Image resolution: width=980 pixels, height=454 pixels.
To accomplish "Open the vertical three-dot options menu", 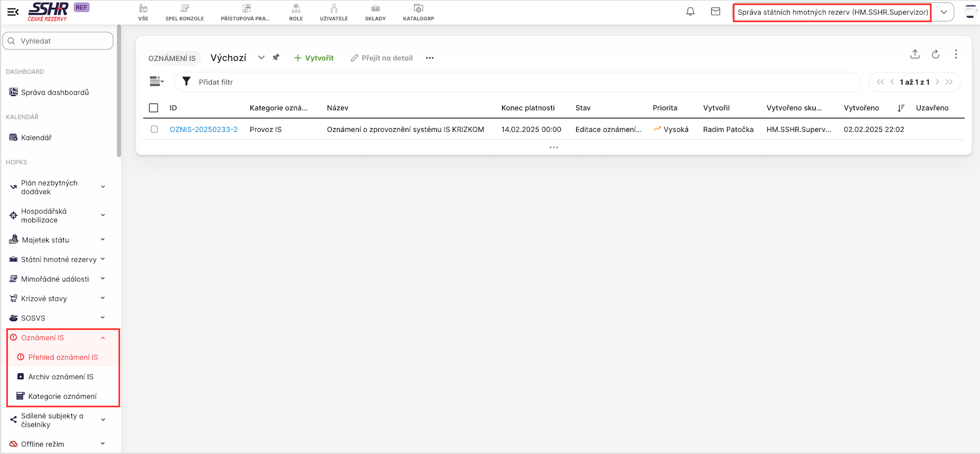I will click(956, 55).
